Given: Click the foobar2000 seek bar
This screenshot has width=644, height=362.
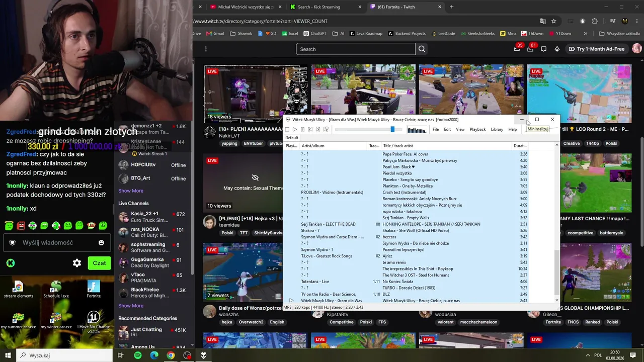Looking at the screenshot, I should coord(368,130).
